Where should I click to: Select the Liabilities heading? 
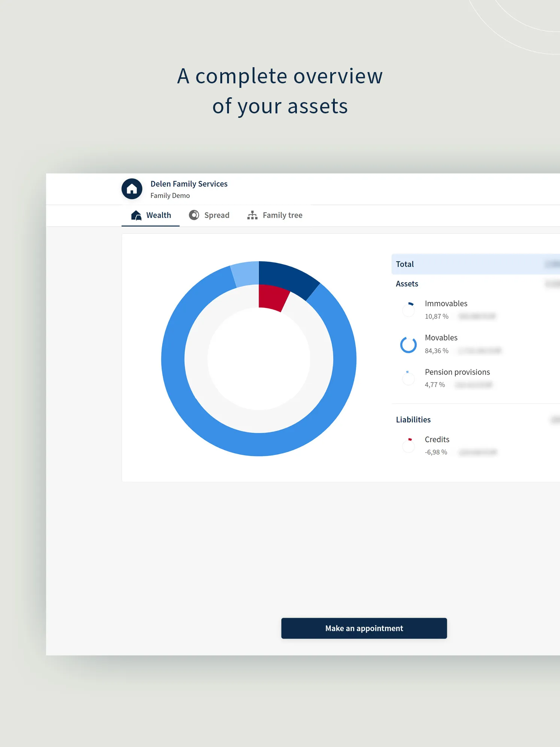point(413,420)
